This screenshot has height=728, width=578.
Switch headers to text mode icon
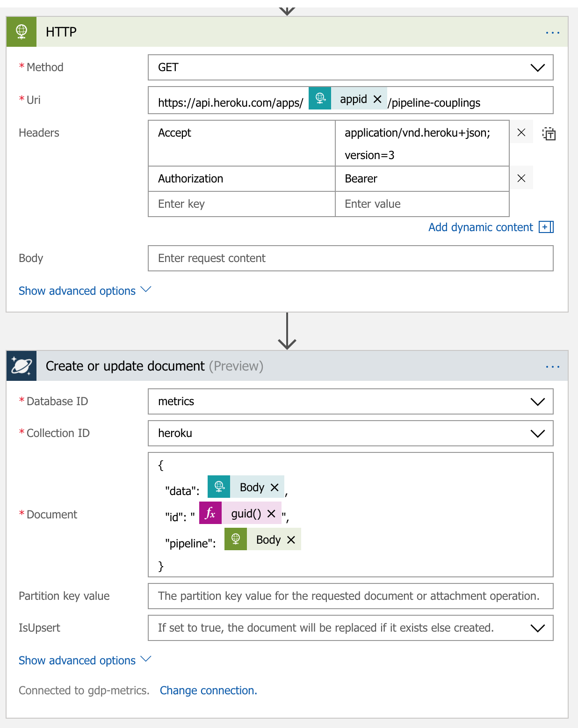(x=549, y=134)
